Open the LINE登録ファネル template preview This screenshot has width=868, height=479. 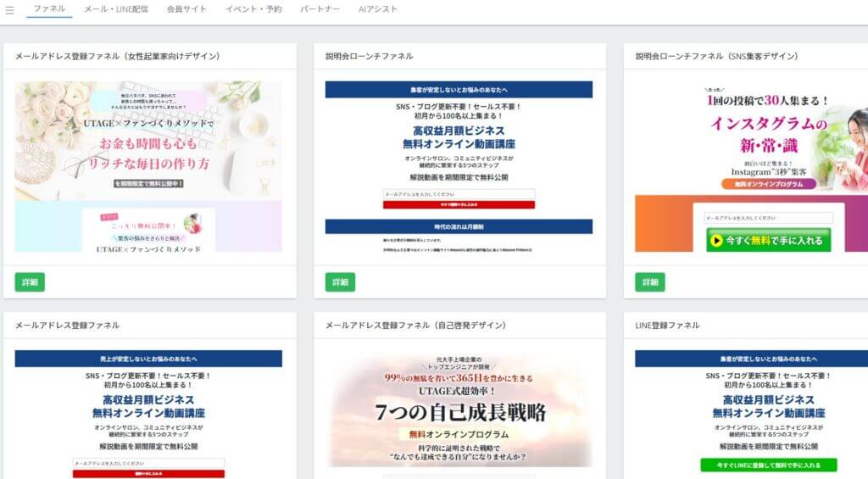pyautogui.click(x=751, y=415)
